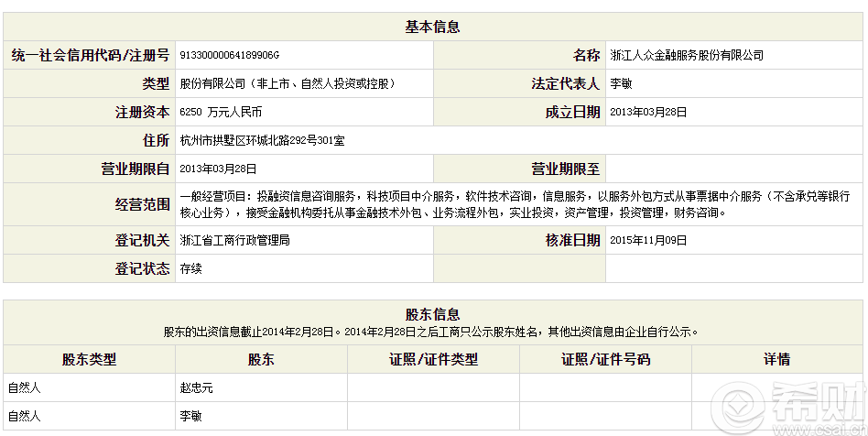Select shareholder name 李敏 in shareholder table
The image size is (868, 436).
coord(191,416)
